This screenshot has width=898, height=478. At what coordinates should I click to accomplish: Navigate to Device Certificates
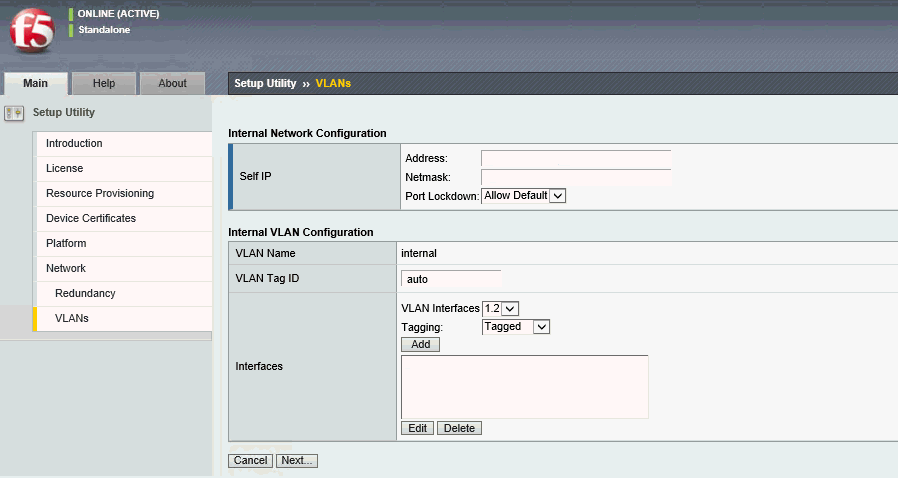(91, 218)
